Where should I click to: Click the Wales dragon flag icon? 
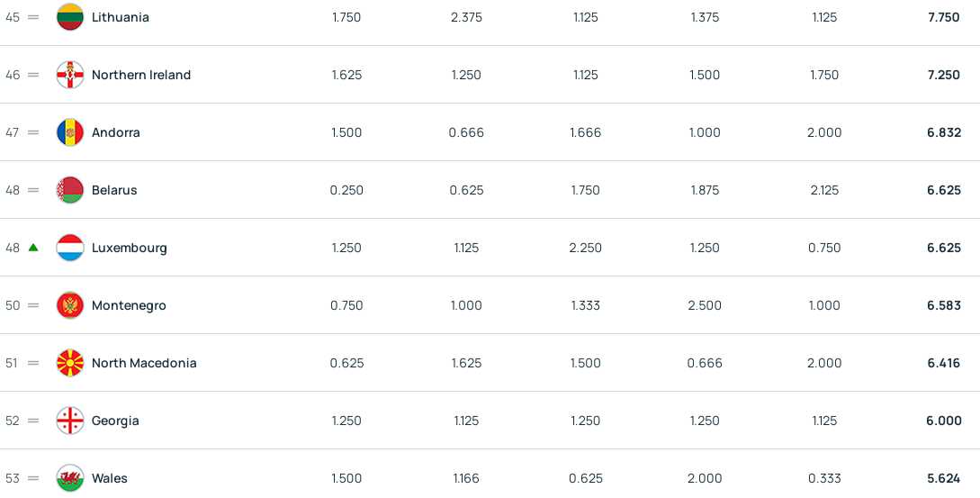point(70,478)
